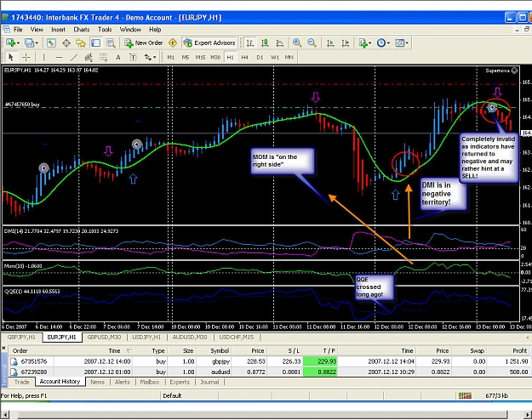The height and width of the screenshot is (420, 532).
Task: Open the Strategy Tester icon
Action: tap(111, 43)
